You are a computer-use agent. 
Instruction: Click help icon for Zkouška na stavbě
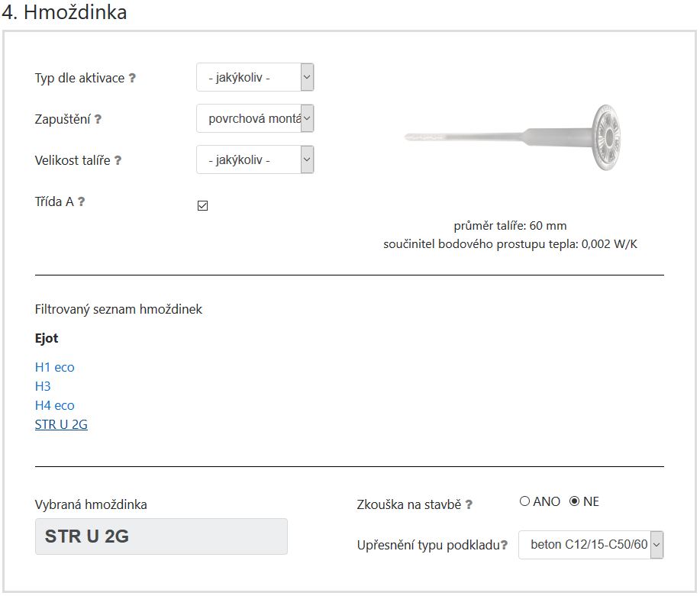[x=469, y=504]
